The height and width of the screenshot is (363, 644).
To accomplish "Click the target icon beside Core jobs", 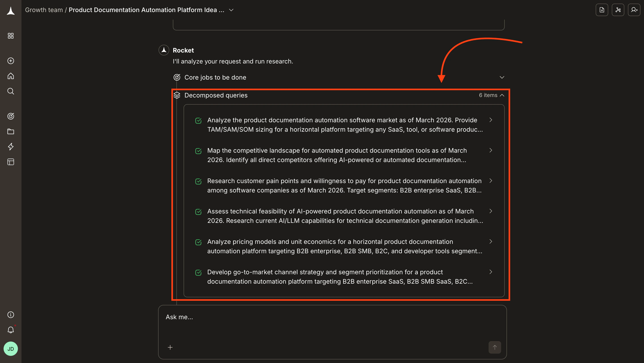I will [x=177, y=77].
